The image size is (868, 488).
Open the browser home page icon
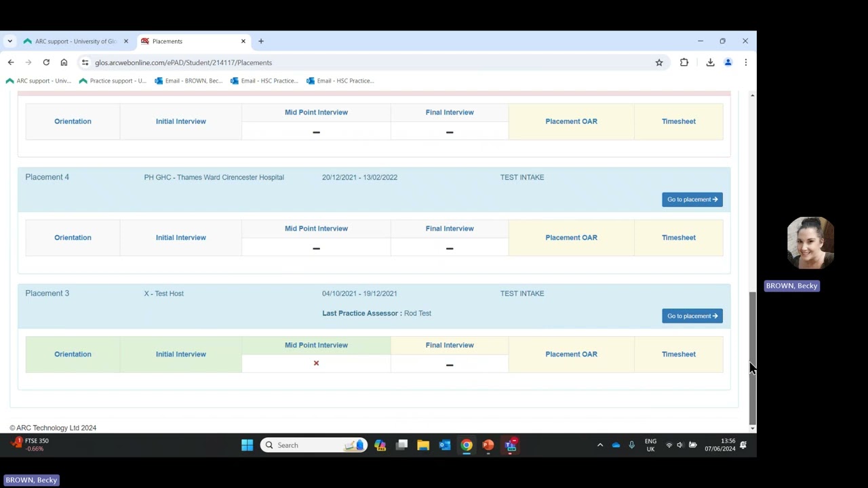click(x=64, y=62)
